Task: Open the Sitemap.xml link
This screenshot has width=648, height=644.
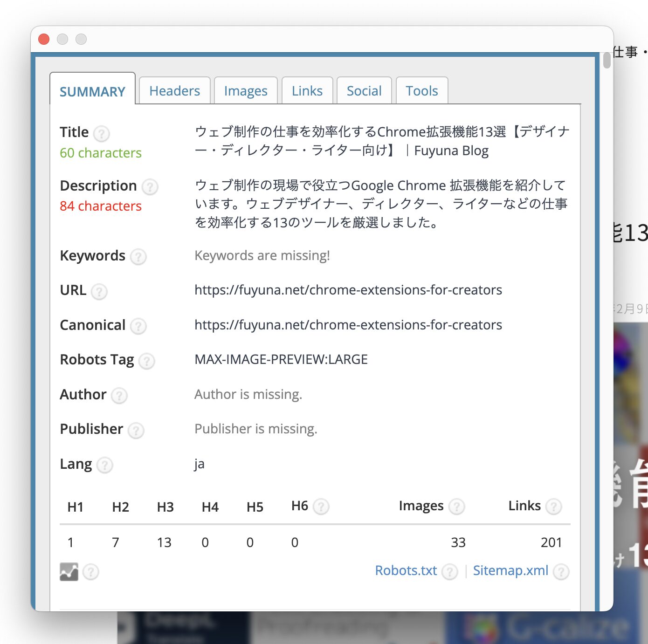Action: [x=510, y=570]
